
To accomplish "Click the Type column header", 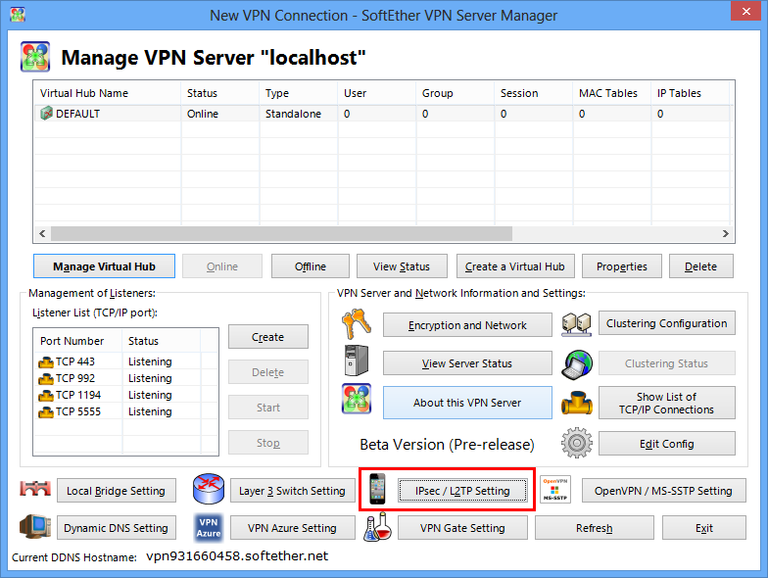I will (298, 93).
